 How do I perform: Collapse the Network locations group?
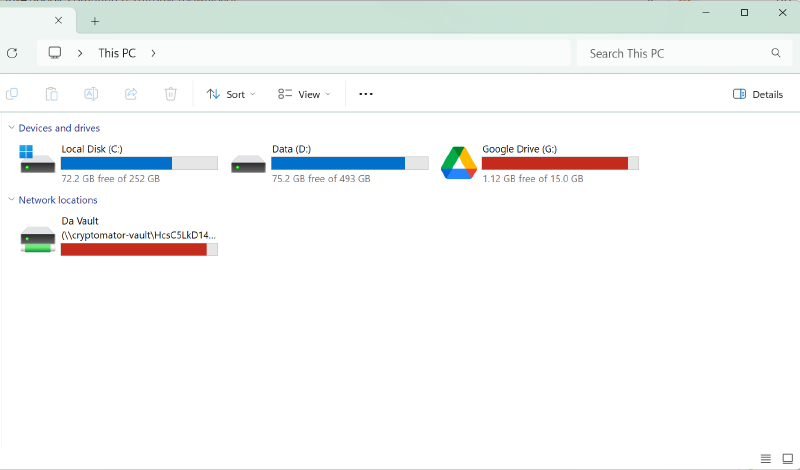[x=11, y=200]
